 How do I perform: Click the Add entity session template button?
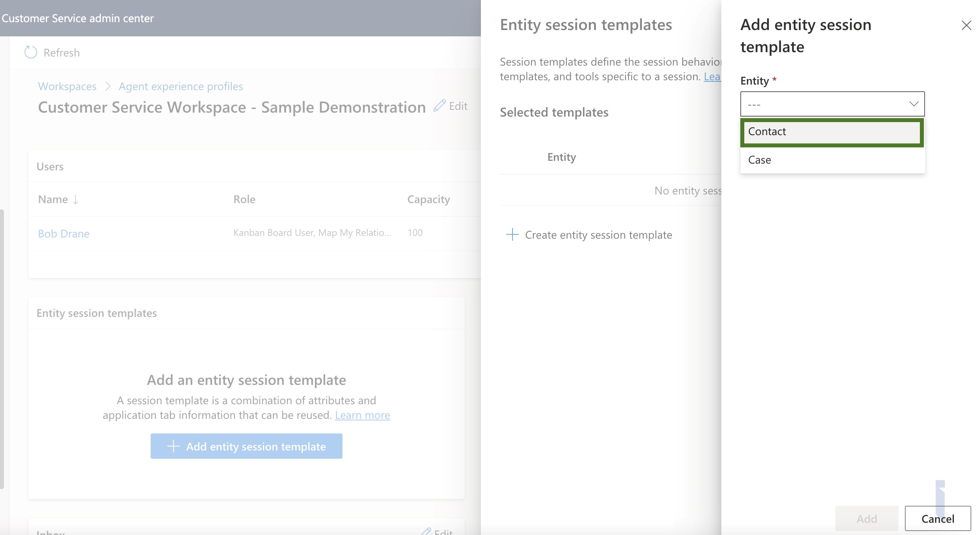click(247, 445)
